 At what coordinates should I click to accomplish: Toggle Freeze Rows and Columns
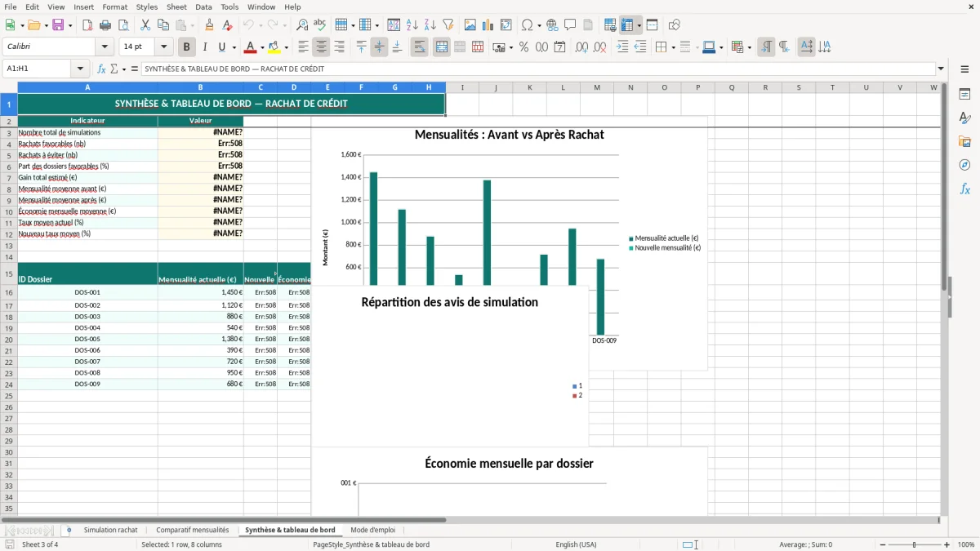(627, 25)
